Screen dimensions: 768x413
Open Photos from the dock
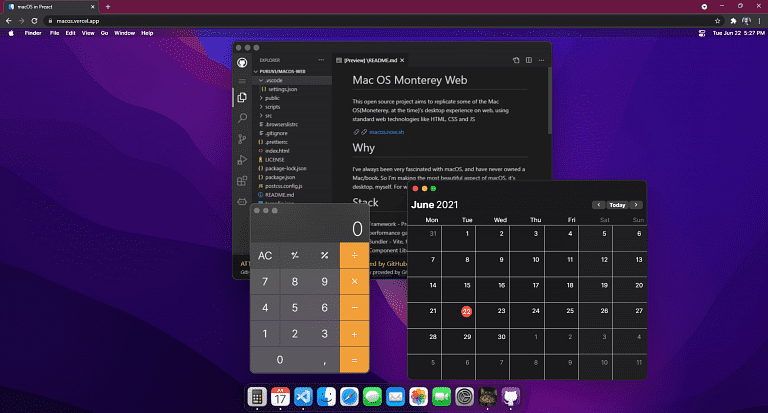(418, 396)
